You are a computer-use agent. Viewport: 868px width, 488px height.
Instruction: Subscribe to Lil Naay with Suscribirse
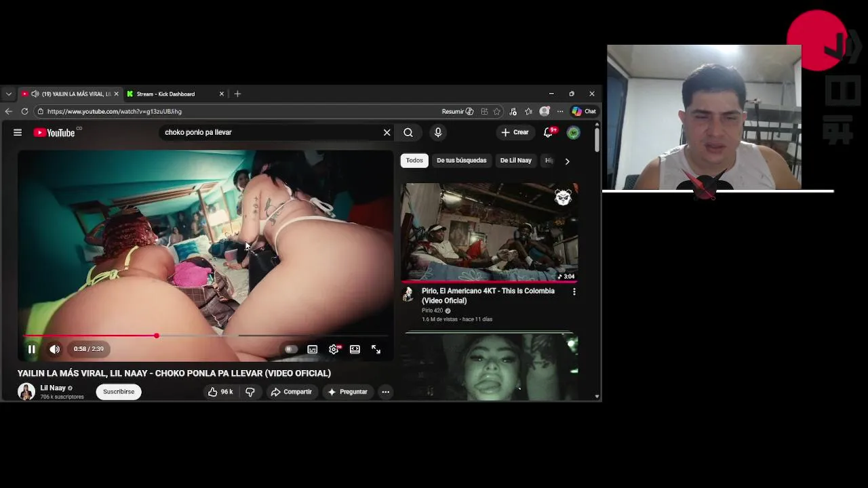[x=119, y=392]
